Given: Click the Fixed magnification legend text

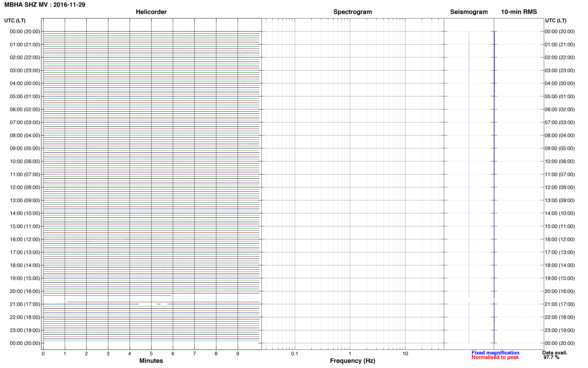Looking at the screenshot, I should point(495,353).
